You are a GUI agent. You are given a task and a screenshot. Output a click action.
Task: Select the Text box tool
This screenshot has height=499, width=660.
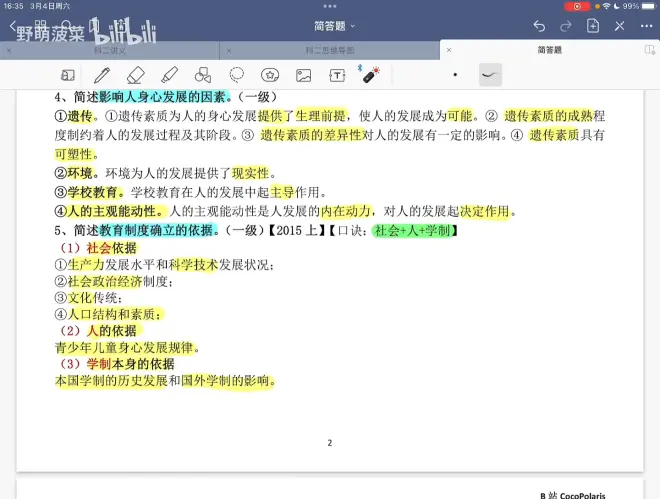(x=338, y=75)
